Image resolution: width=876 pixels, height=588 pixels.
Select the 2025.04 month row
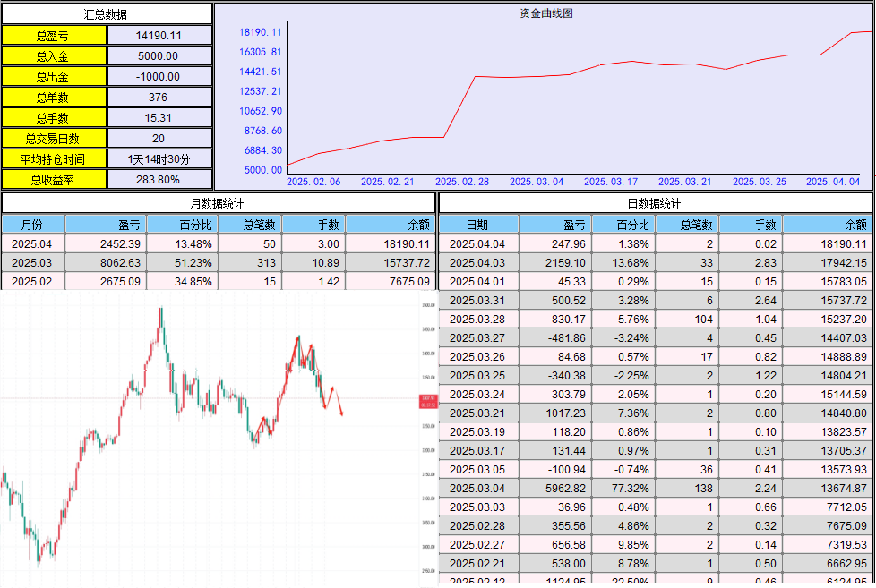coord(218,244)
